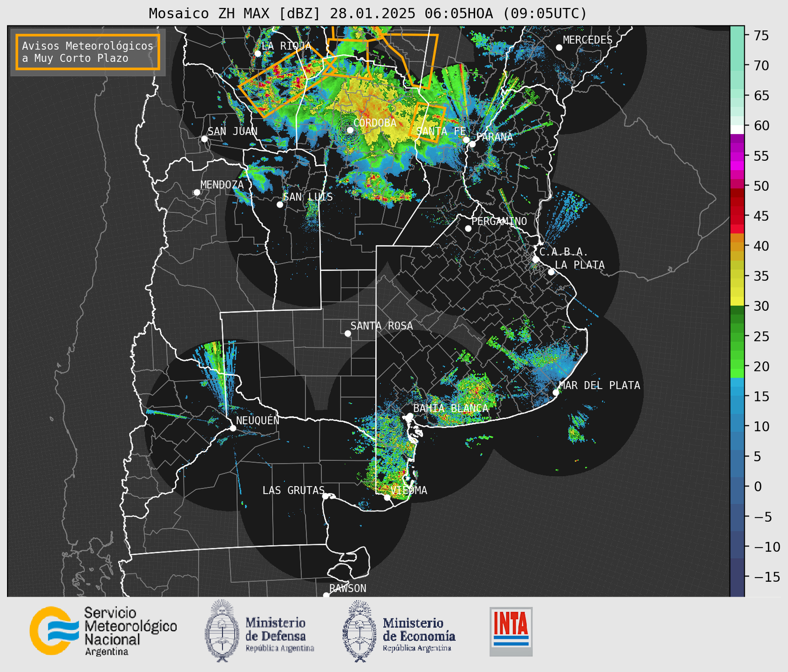The image size is (788, 672).
Task: Click the 0 dBZ blue colorbar band
Action: click(737, 486)
